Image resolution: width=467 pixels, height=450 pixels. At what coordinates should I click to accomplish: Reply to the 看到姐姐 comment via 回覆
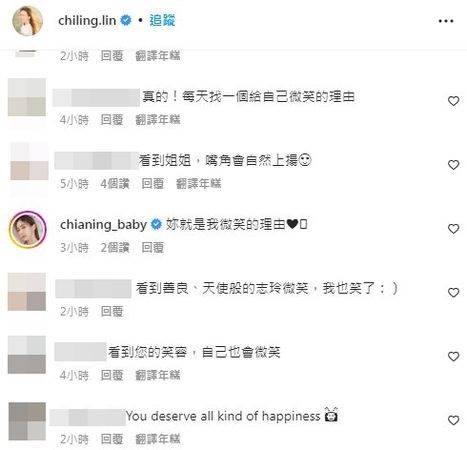pos(153,184)
